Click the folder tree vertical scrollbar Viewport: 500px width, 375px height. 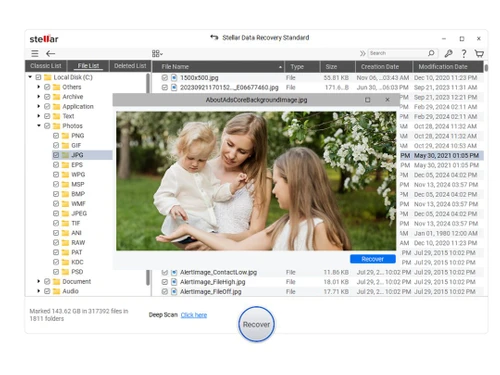click(x=148, y=180)
